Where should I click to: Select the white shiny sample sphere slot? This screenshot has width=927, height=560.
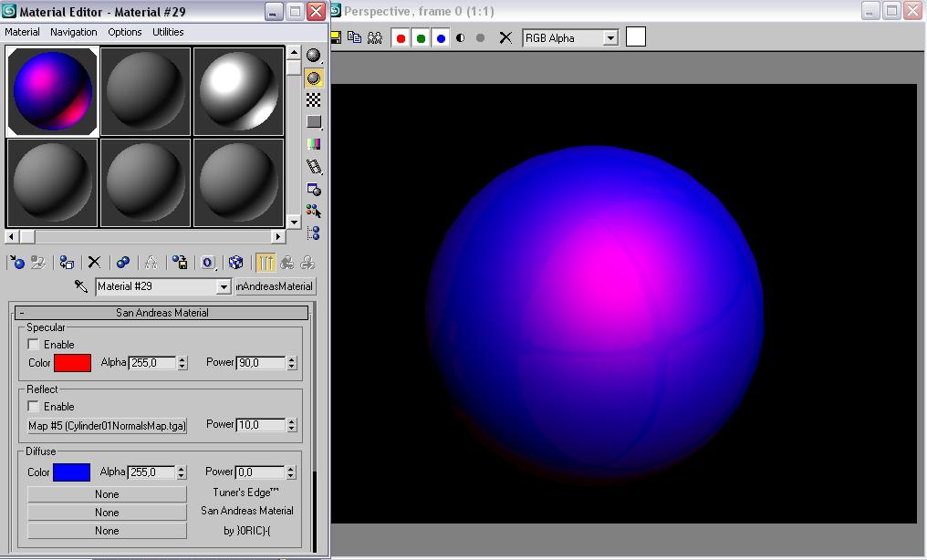pyautogui.click(x=239, y=91)
